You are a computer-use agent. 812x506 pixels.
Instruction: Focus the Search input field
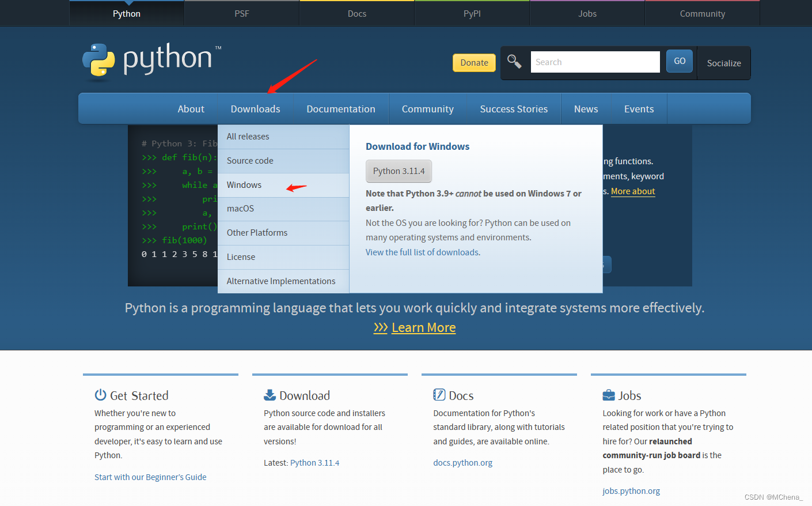(595, 62)
